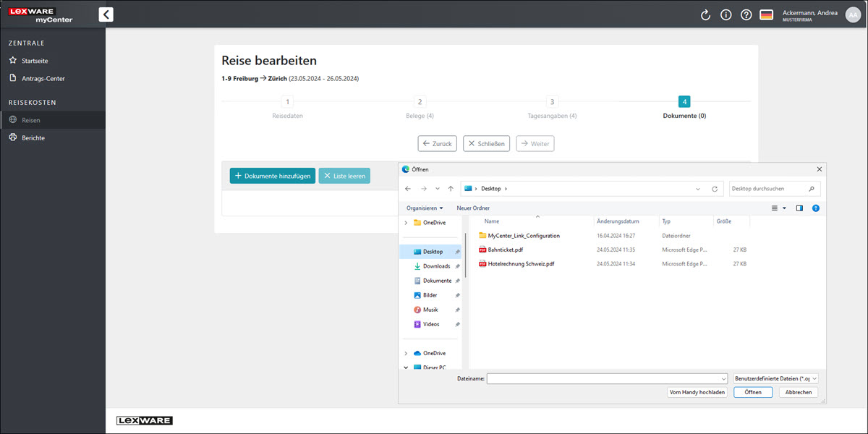Open Reisen in the sidebar

pos(31,120)
